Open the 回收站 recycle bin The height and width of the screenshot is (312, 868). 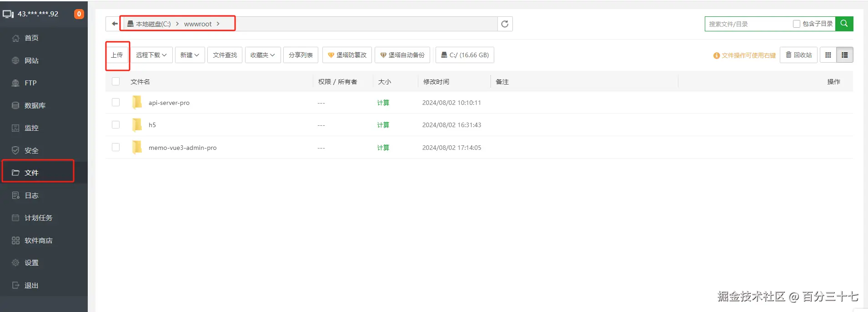pos(799,55)
